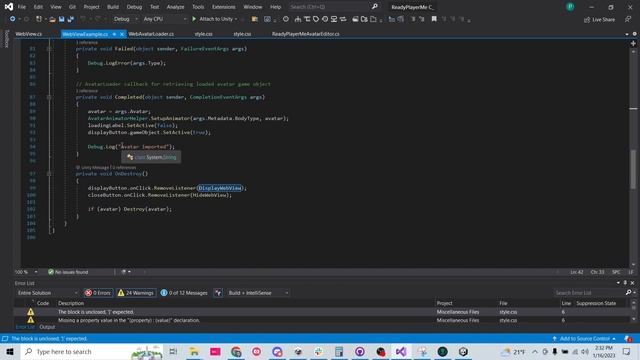
Task: Open the Extensions menu
Action: (224, 7)
